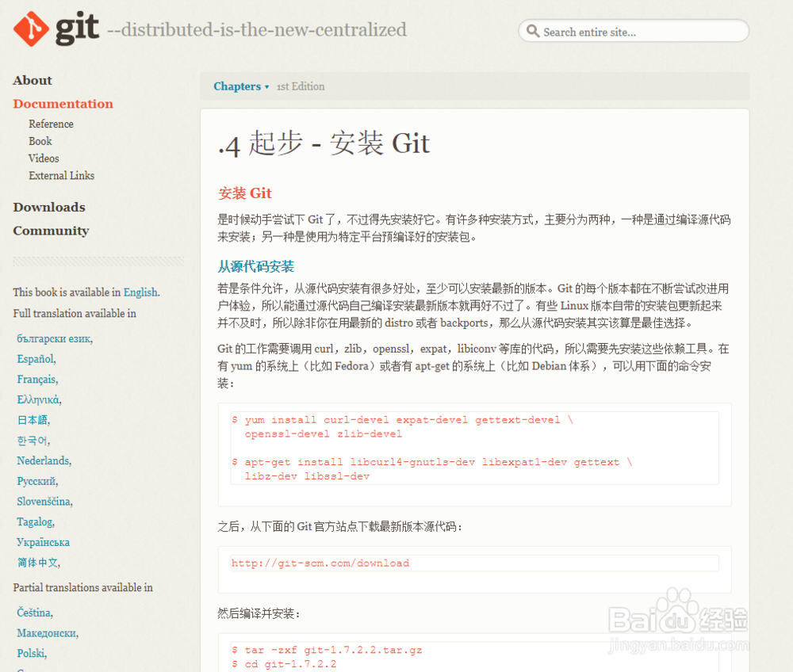Focus the Search entire site field

[x=634, y=32]
